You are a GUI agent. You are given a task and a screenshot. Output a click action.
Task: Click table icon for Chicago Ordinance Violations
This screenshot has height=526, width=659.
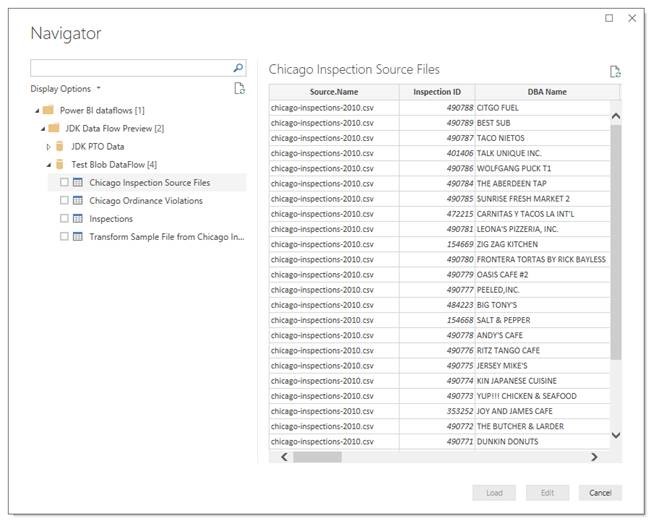[x=78, y=200]
